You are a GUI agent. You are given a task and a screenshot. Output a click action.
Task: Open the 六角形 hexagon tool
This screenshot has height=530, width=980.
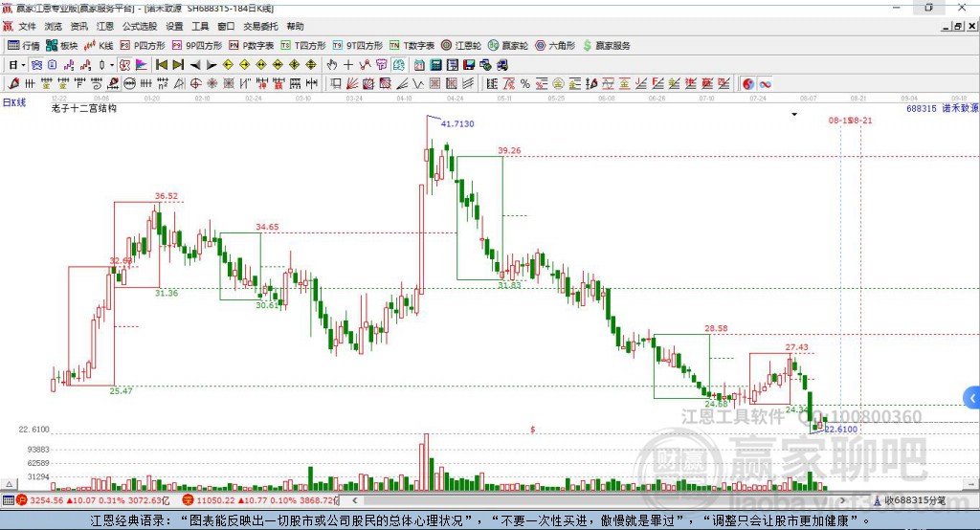tap(555, 46)
